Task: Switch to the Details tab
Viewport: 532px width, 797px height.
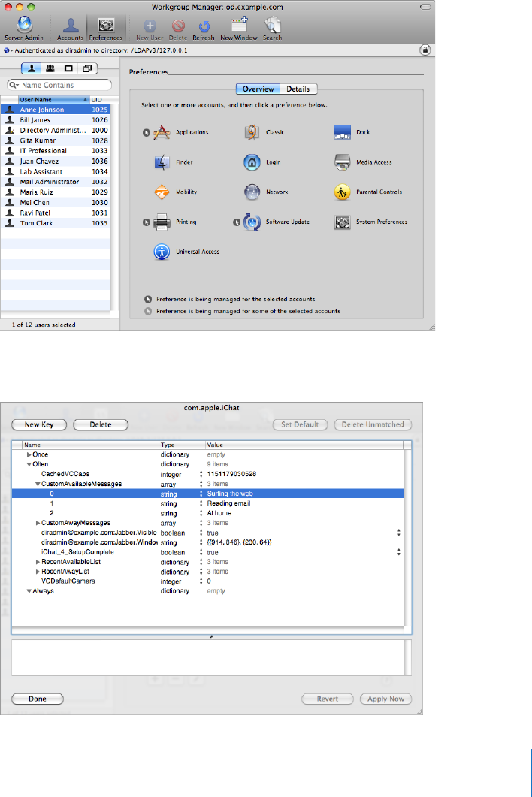Action: pos(298,89)
